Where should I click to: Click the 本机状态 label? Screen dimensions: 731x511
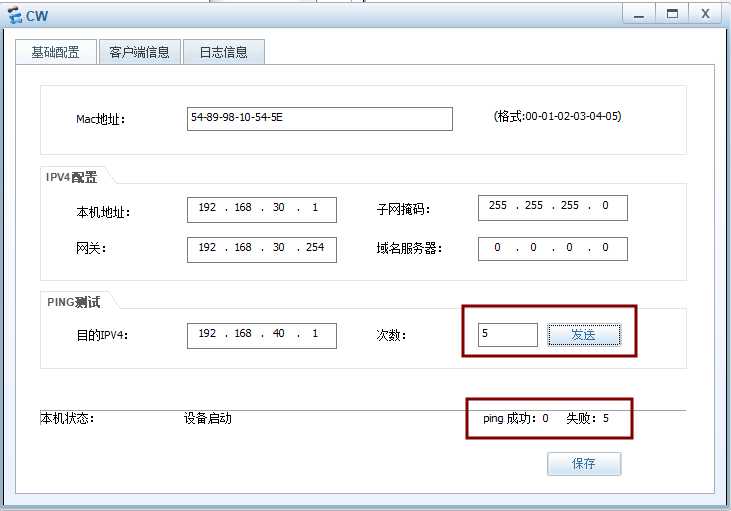point(68,418)
